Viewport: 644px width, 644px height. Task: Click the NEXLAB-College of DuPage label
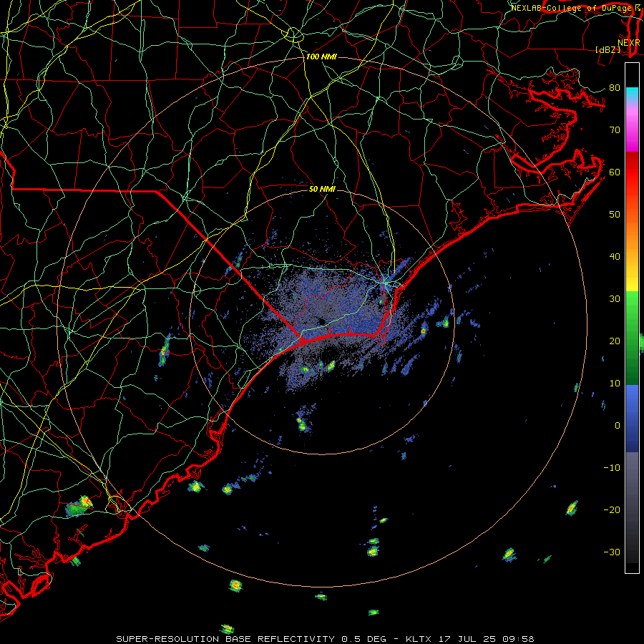click(x=572, y=8)
